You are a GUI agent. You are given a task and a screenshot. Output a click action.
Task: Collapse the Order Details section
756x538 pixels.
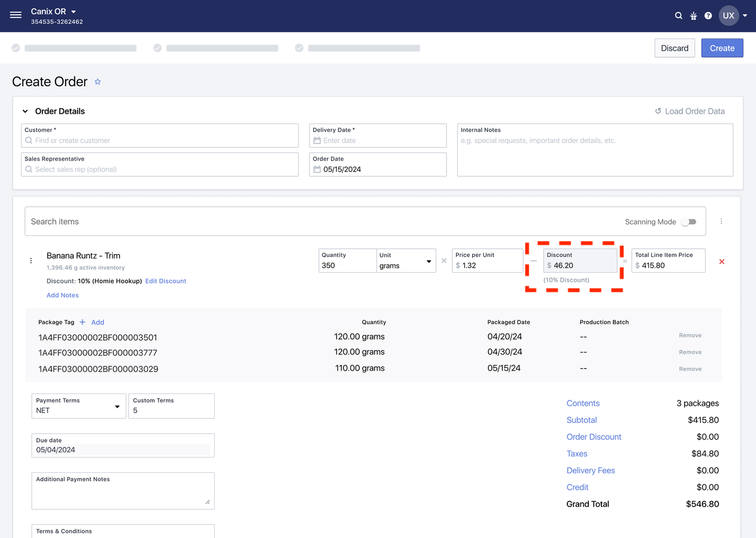(26, 112)
